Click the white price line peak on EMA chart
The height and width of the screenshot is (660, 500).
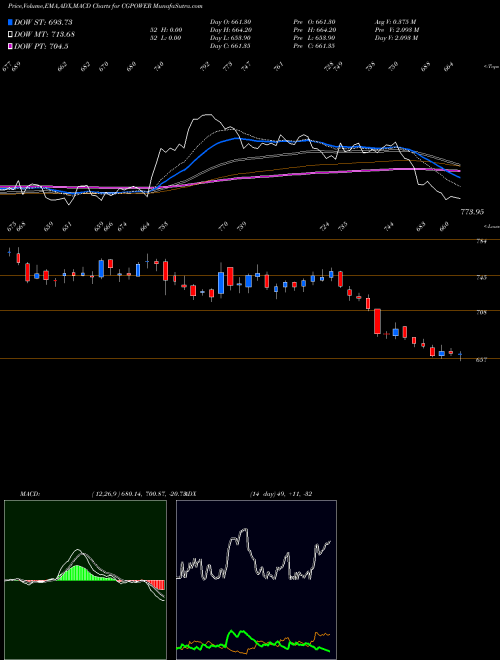coord(206,115)
